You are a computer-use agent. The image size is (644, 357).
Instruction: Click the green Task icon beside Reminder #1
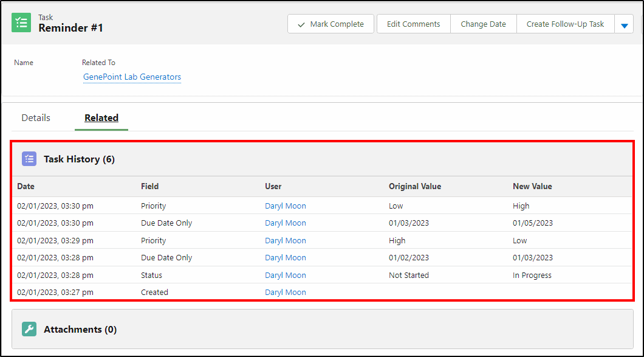tap(21, 23)
